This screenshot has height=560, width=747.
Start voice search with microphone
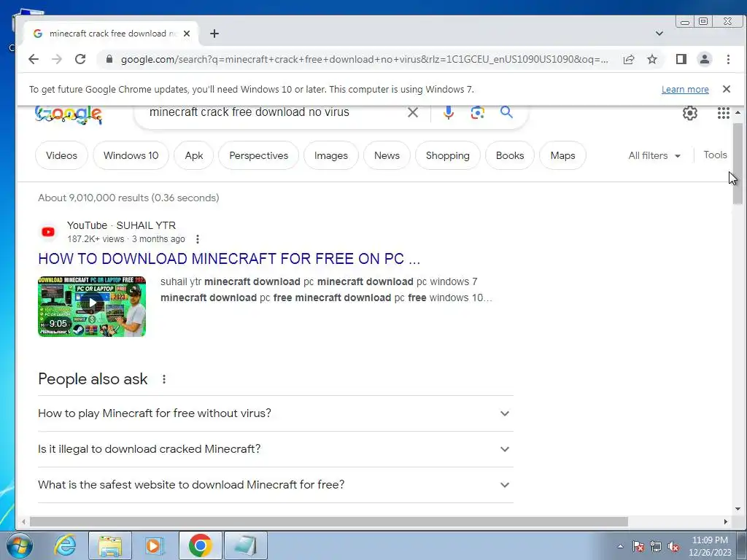point(449,112)
